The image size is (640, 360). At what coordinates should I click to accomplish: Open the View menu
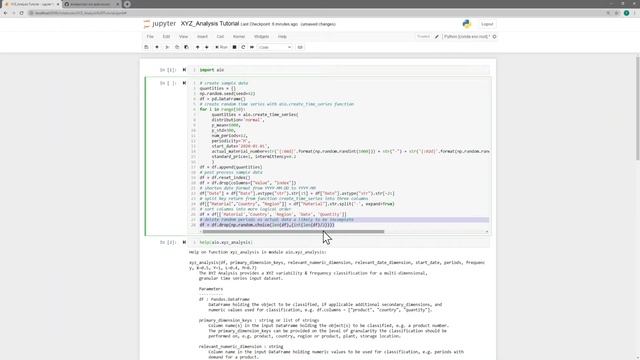184,37
